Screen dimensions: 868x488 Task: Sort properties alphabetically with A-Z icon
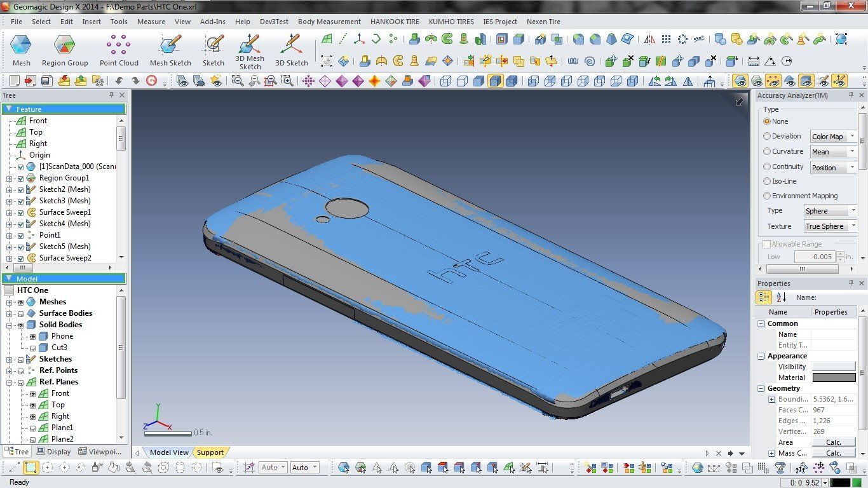(781, 297)
